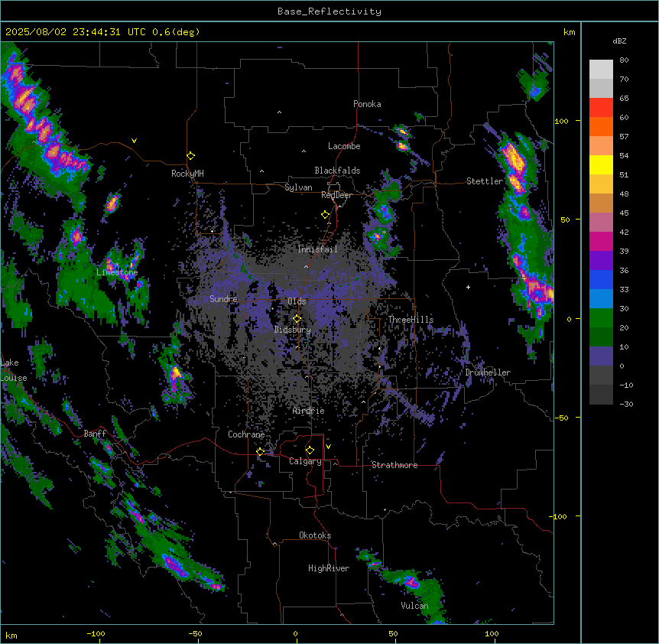Click the yellow diamond marker above RockyMH

tap(191, 156)
